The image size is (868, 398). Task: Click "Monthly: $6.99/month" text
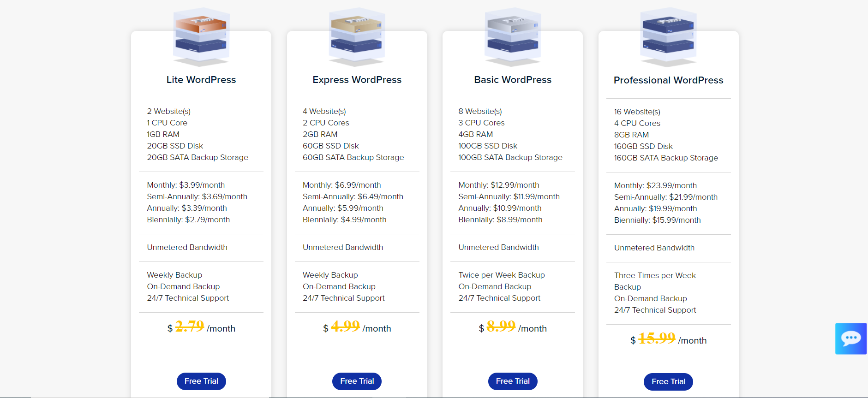click(342, 185)
